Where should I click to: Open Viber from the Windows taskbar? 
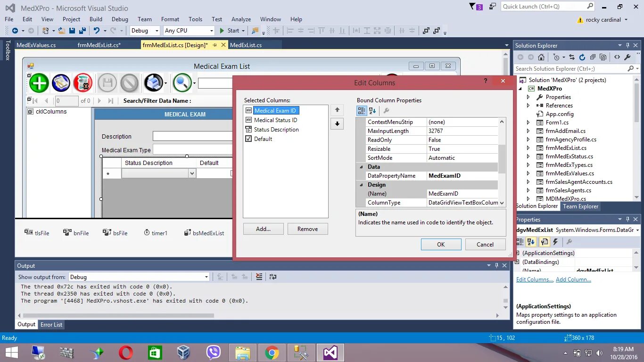(x=214, y=353)
